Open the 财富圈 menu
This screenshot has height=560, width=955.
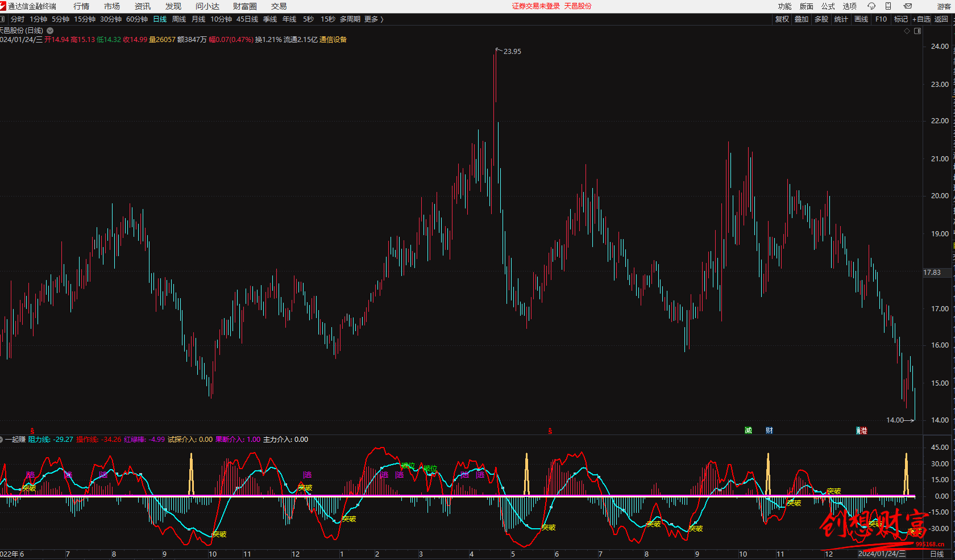(245, 6)
